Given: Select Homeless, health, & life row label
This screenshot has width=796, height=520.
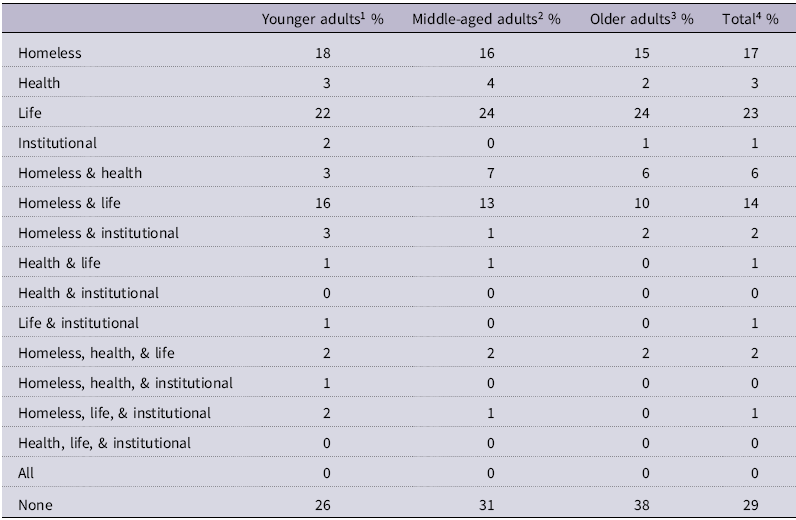Looking at the screenshot, I should [96, 352].
